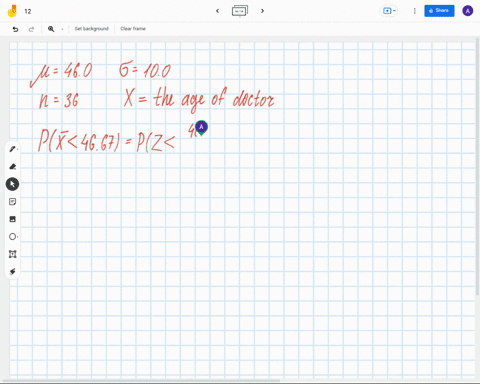Image resolution: width=480 pixels, height=384 pixels.
Task: Click Clear frame
Action: click(133, 29)
